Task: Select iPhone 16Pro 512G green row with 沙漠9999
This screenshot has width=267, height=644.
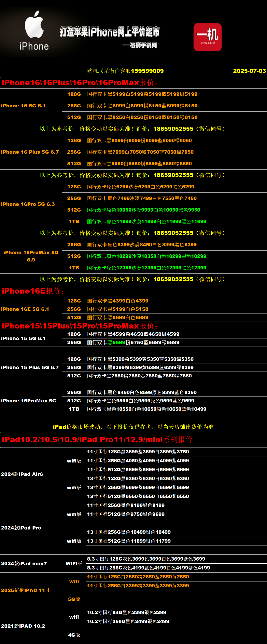Action: click(176, 210)
